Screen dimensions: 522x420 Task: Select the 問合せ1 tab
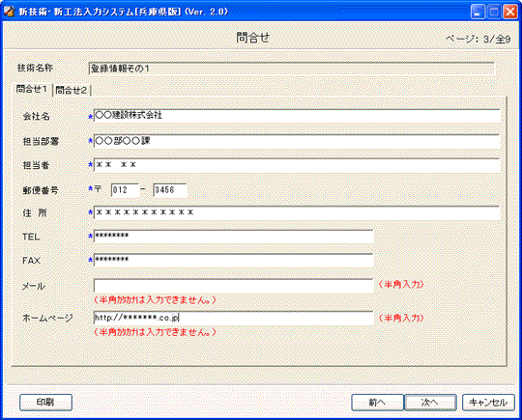point(32,89)
